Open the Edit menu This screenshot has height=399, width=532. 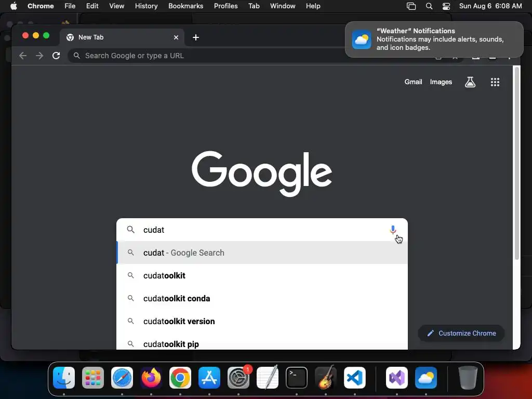[x=92, y=6]
